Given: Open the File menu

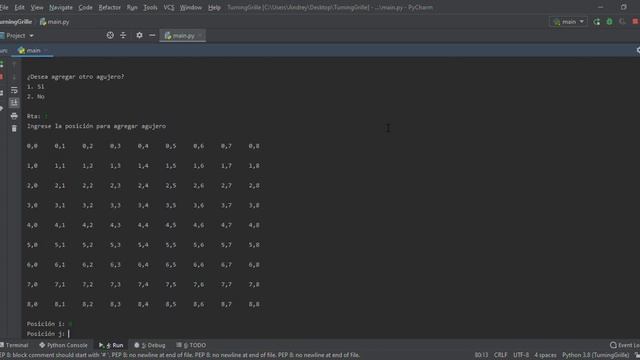Looking at the screenshot, I should 4,7.
